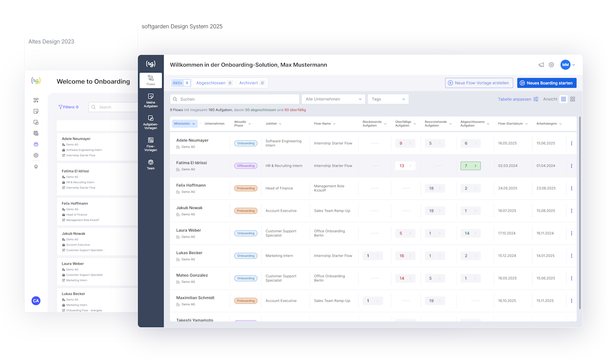Click the green 7 completed tasks badge
This screenshot has height=364, width=607.
[x=470, y=166]
